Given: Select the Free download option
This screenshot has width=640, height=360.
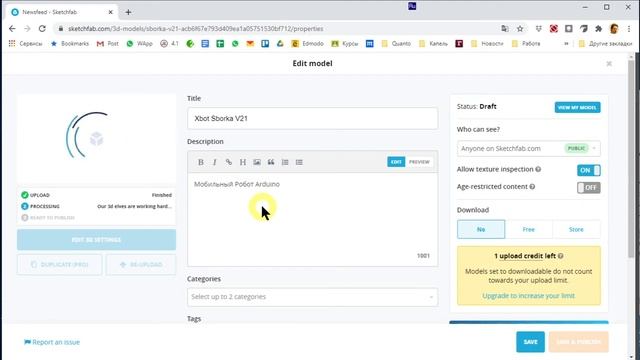Looking at the screenshot, I should (529, 229).
